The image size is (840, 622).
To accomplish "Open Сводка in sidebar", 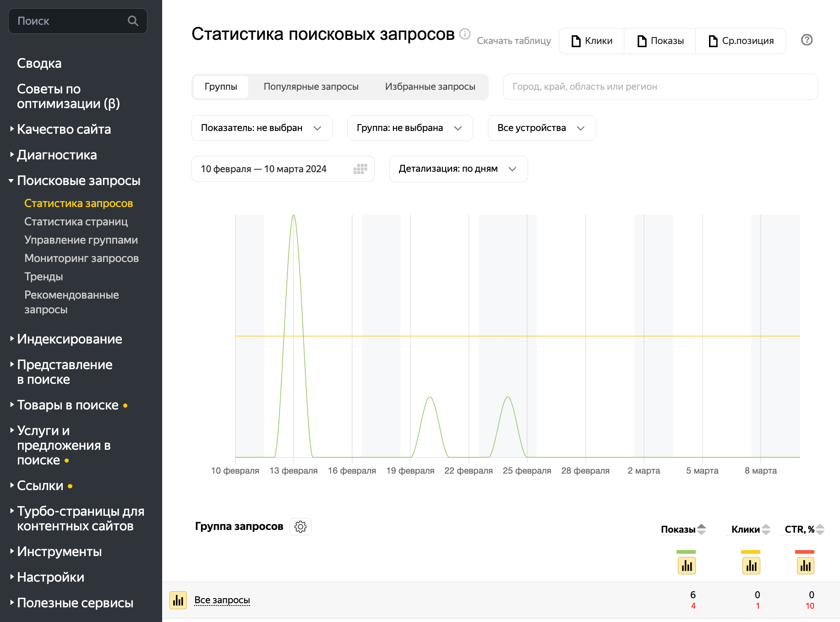I will pos(39,63).
